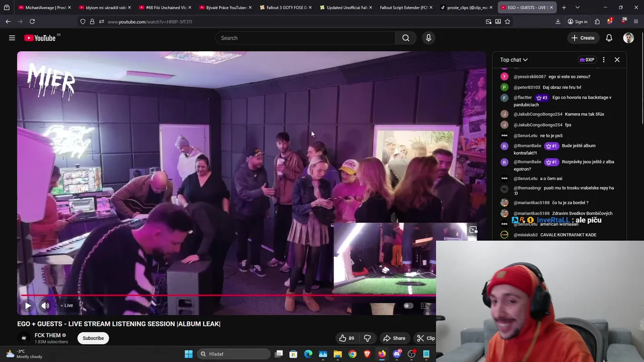Open Task View on taskbar
The height and width of the screenshot is (362, 644).
coord(279,354)
